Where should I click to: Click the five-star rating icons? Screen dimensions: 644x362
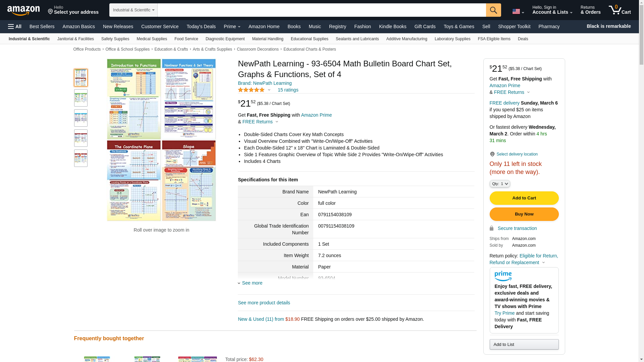pos(251,90)
